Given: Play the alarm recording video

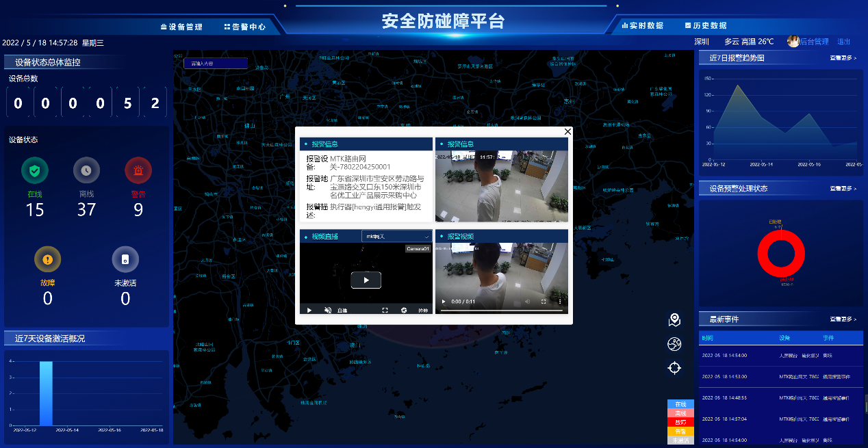Looking at the screenshot, I should coord(444,302).
